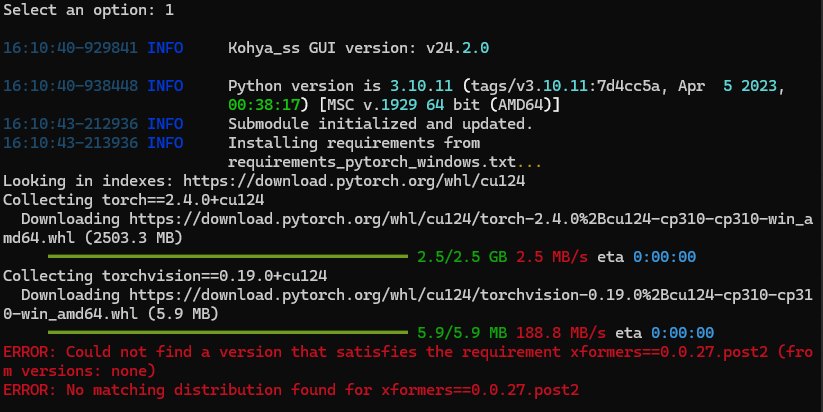Click the INFO label beside Submodule initialized
This screenshot has height=412, width=823.
coord(165,124)
